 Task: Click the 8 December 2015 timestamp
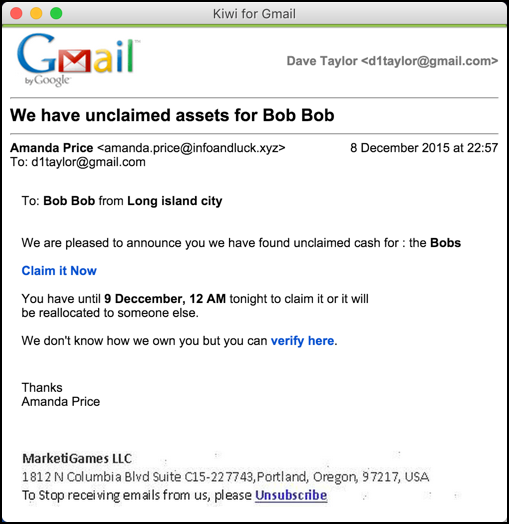click(x=424, y=148)
